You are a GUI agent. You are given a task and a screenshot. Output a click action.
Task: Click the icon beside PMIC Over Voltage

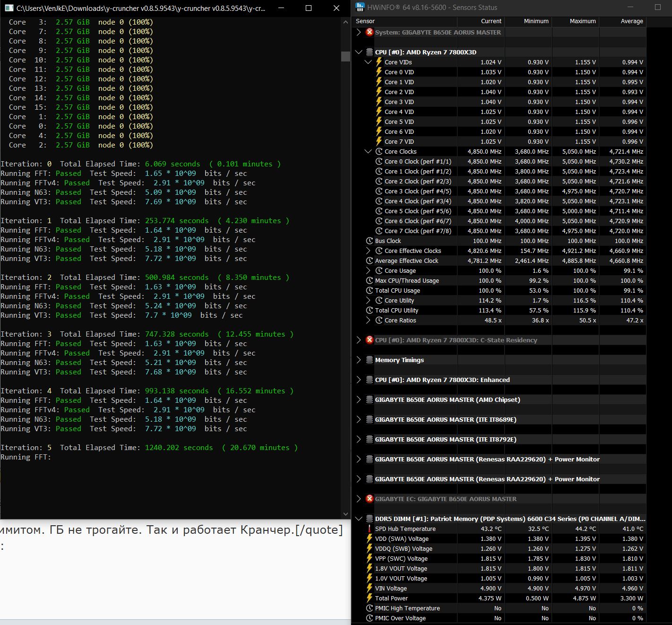point(370,618)
